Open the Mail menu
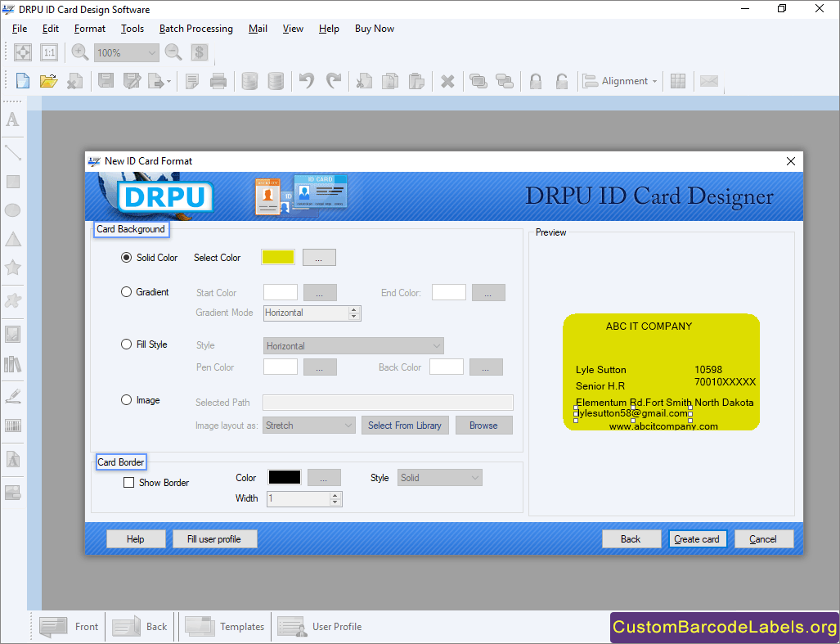840x644 pixels. (x=258, y=29)
